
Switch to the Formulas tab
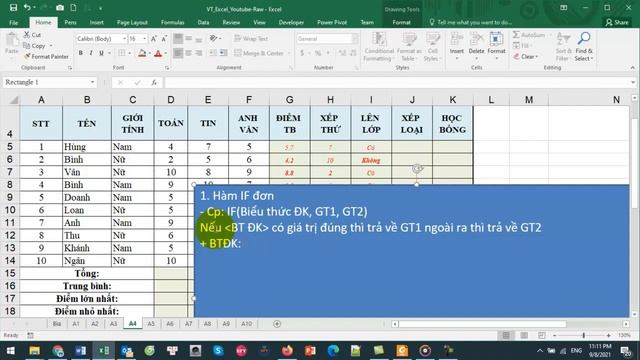172,22
